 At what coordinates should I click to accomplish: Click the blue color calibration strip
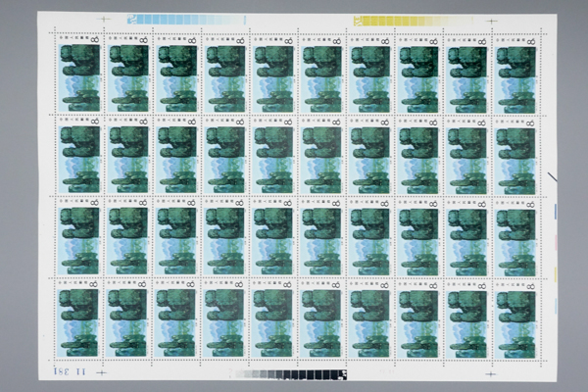186,20
